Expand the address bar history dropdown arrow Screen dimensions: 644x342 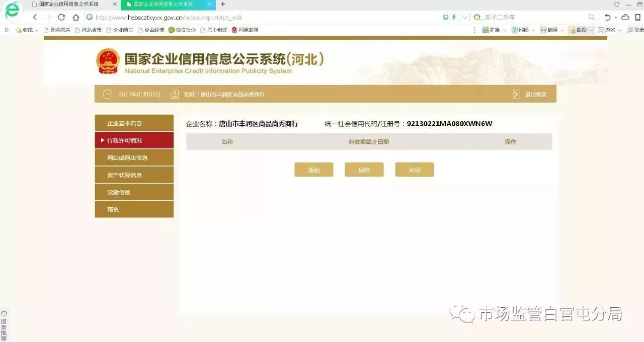coord(464,17)
